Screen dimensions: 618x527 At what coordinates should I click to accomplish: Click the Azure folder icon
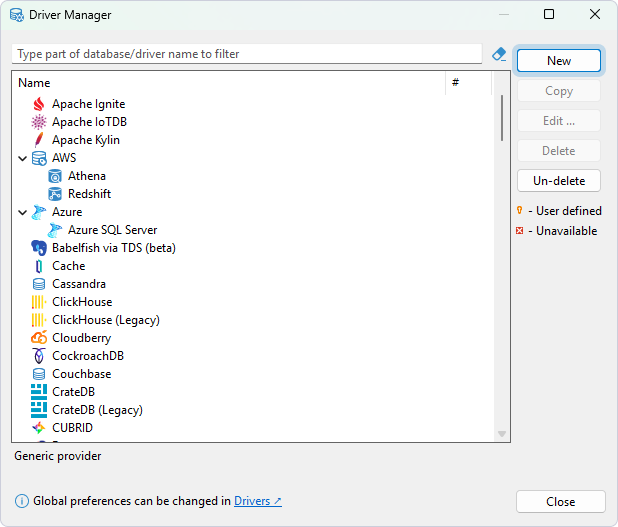tap(39, 212)
